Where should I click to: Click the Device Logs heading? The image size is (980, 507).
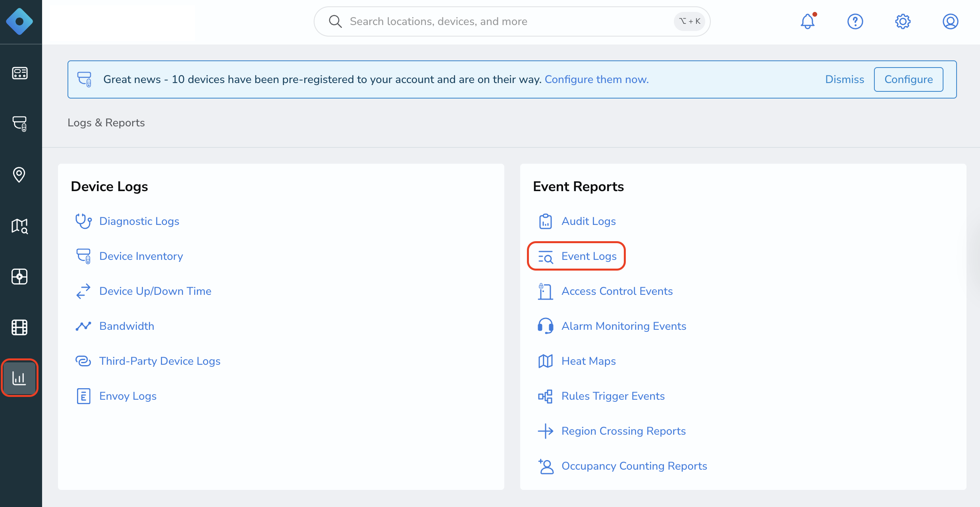pyautogui.click(x=109, y=187)
